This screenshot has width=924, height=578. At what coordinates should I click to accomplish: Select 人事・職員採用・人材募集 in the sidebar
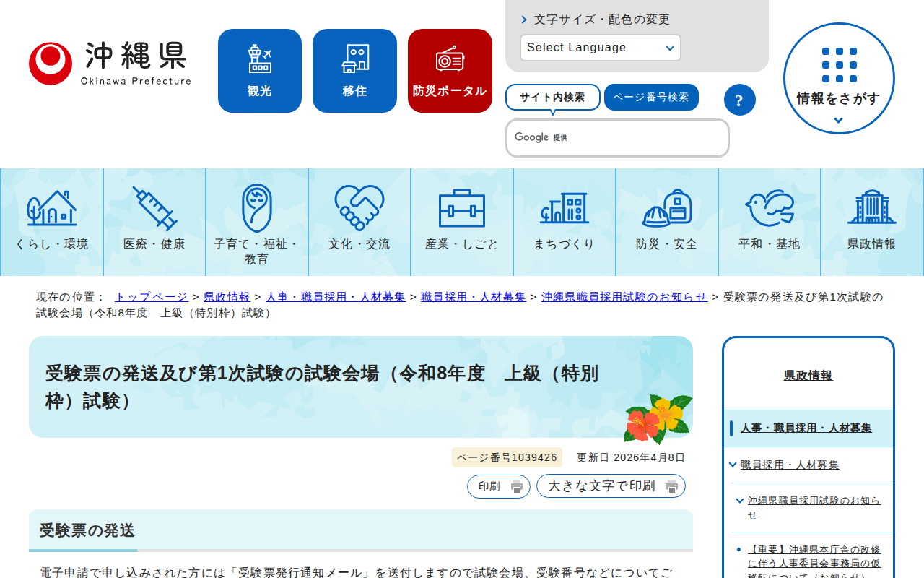(806, 428)
